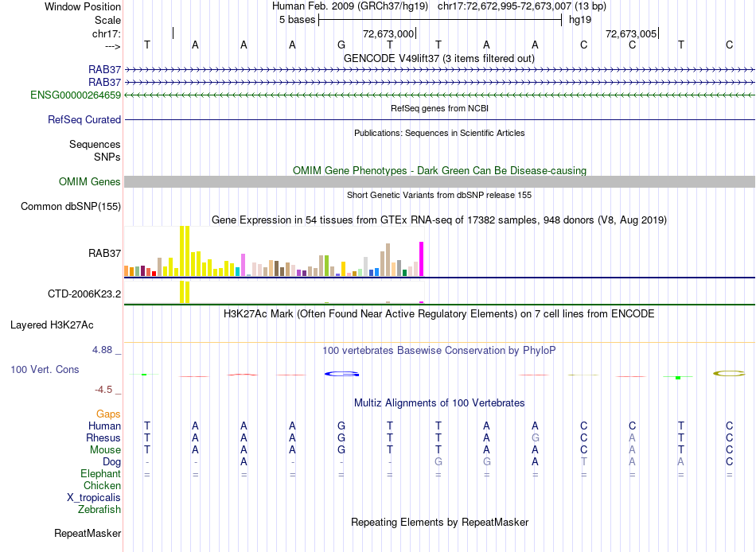Image resolution: width=756 pixels, height=552 pixels.
Task: Open the RefSeq Curated track label
Action: pyautogui.click(x=84, y=119)
